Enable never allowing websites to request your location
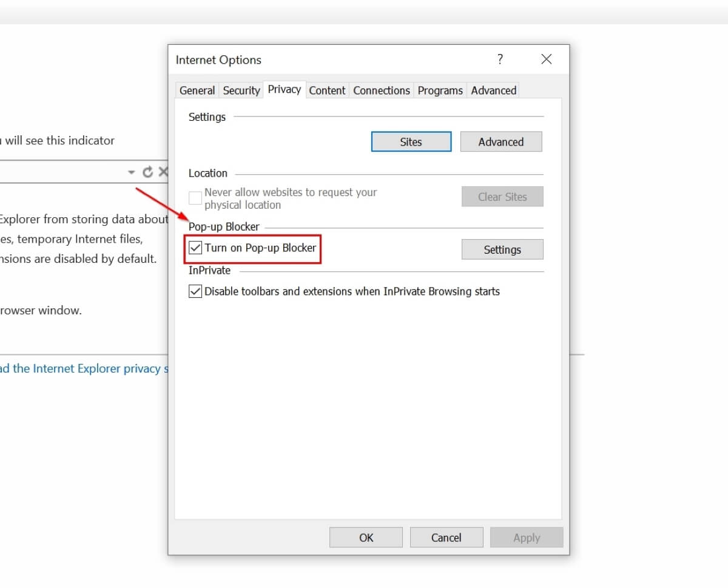Viewport: 728px width, 588px height. pyautogui.click(x=195, y=198)
